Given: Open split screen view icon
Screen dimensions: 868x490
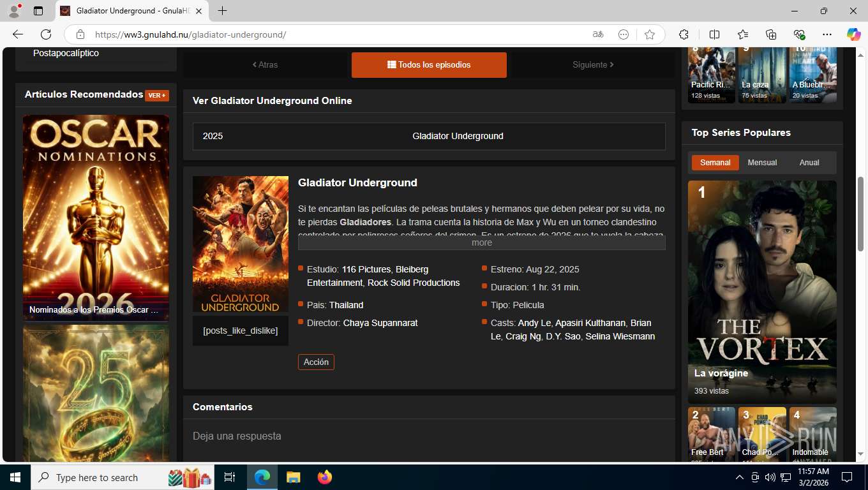Looking at the screenshot, I should (x=714, y=34).
